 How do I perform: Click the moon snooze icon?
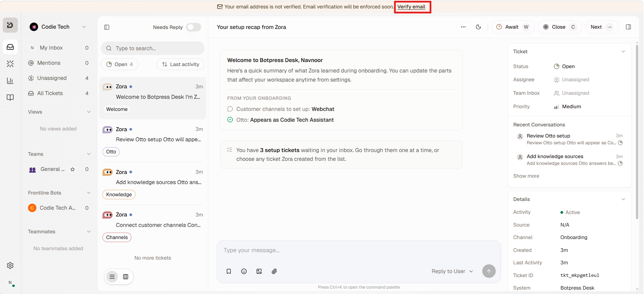[478, 27]
